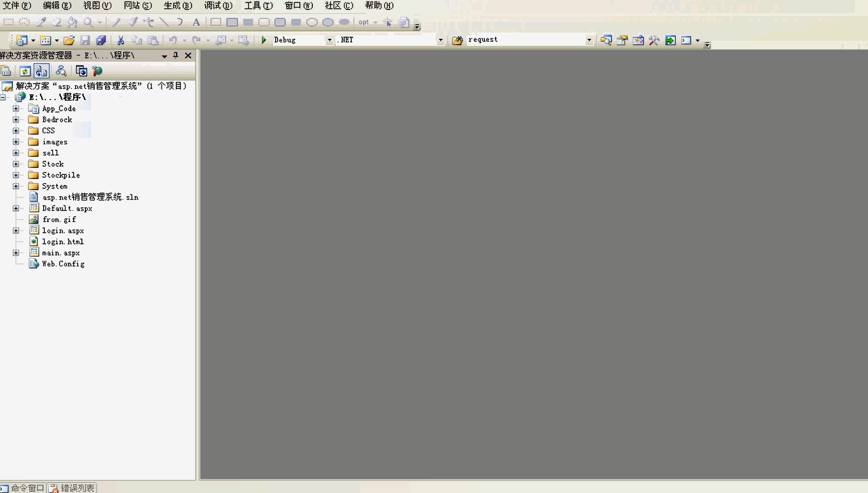Viewport: 868px width, 493px height.
Task: Open the 生成(B) menu
Action: 178,5
